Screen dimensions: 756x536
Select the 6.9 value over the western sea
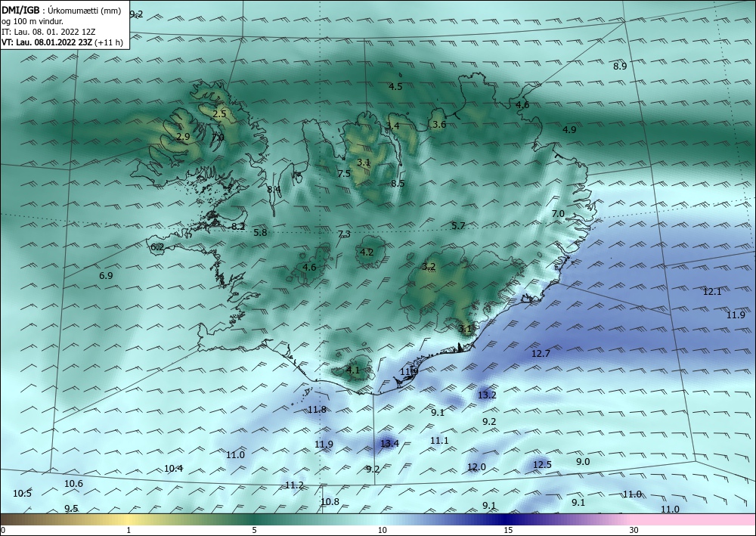tap(106, 276)
